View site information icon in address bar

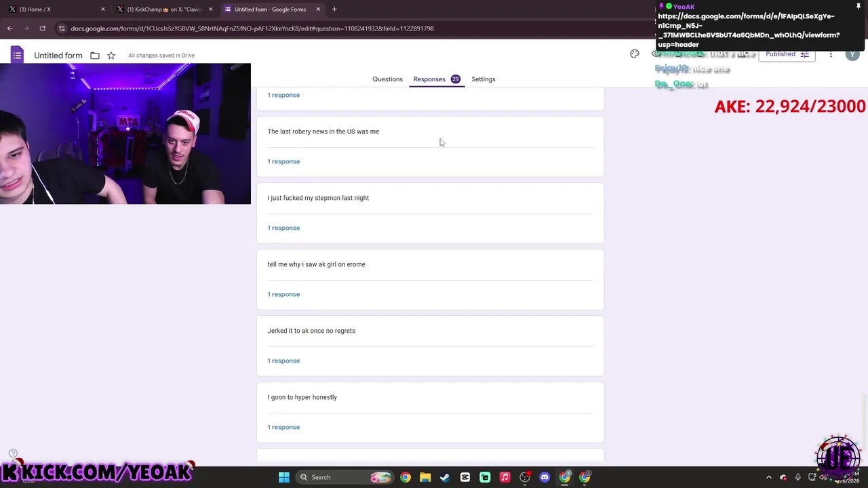(x=62, y=28)
